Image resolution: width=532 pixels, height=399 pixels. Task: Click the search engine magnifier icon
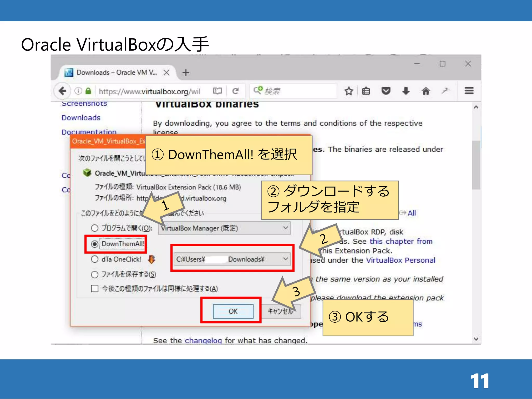tap(258, 90)
